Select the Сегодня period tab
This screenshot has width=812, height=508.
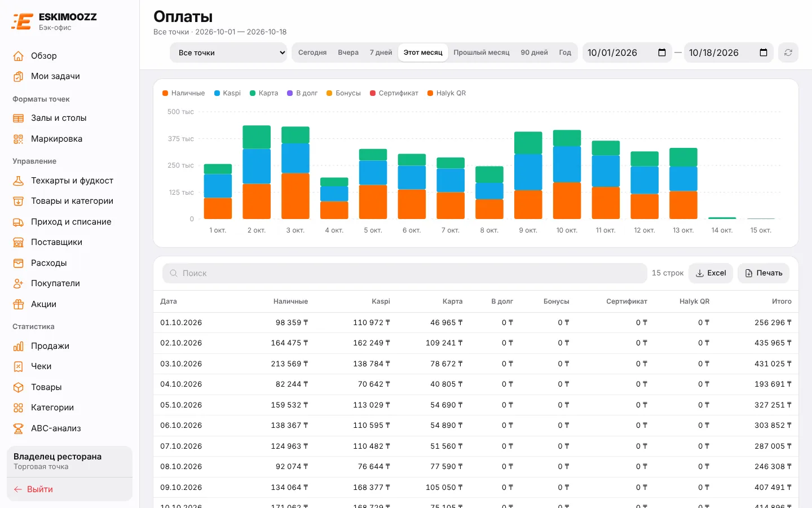pyautogui.click(x=312, y=52)
